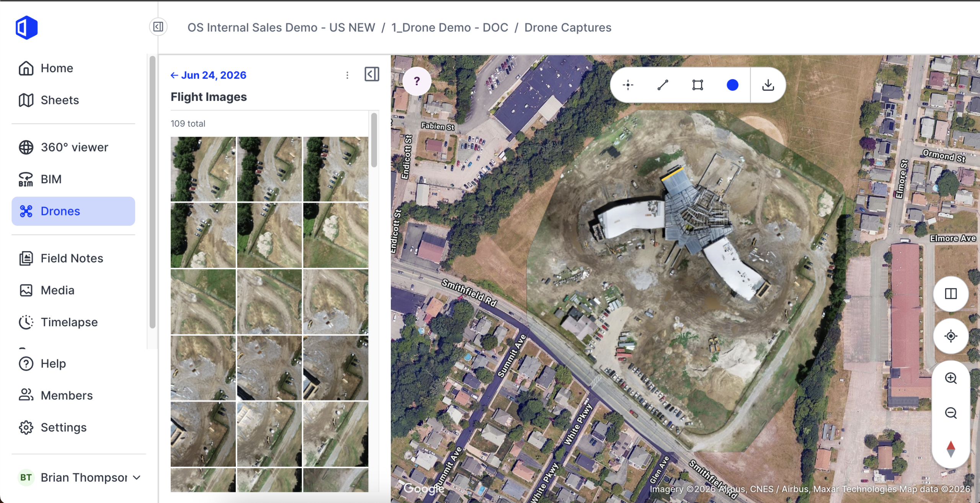Collapse the left navigation sidebar
This screenshot has height=503, width=980.
[158, 27]
